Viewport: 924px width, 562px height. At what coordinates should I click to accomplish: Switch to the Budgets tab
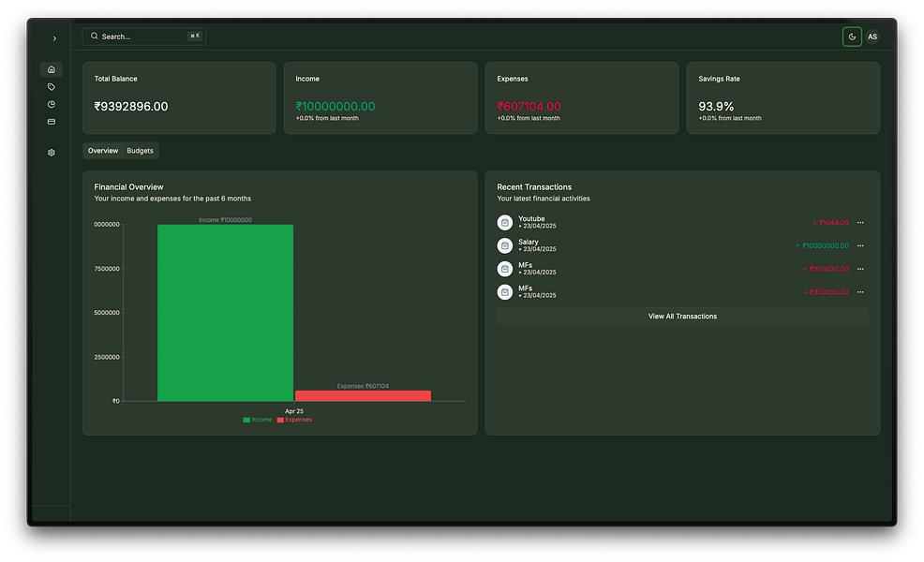141,151
